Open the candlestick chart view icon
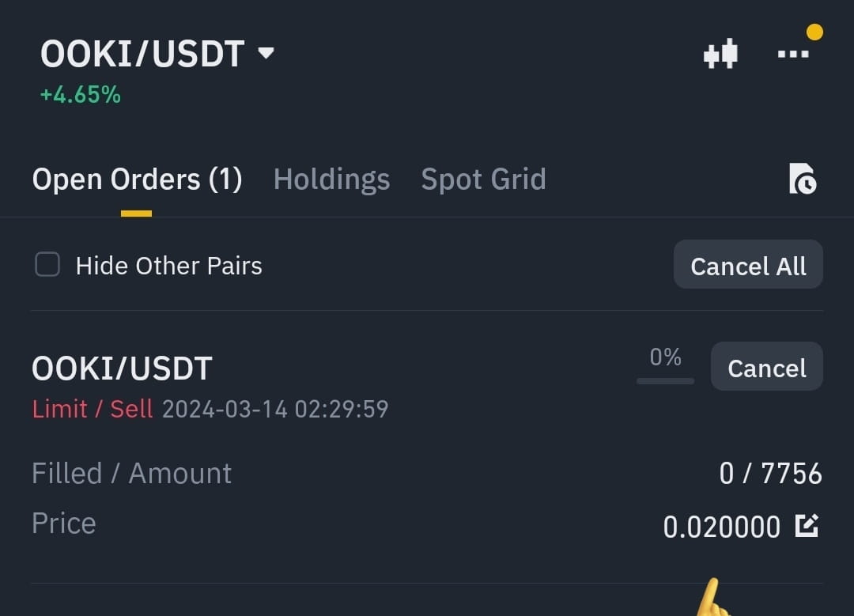 point(720,53)
